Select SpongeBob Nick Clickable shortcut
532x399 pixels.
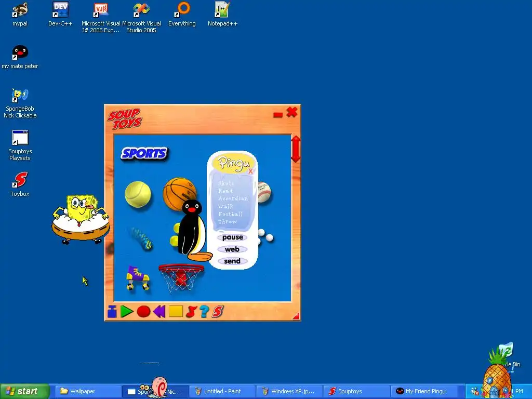[20, 103]
